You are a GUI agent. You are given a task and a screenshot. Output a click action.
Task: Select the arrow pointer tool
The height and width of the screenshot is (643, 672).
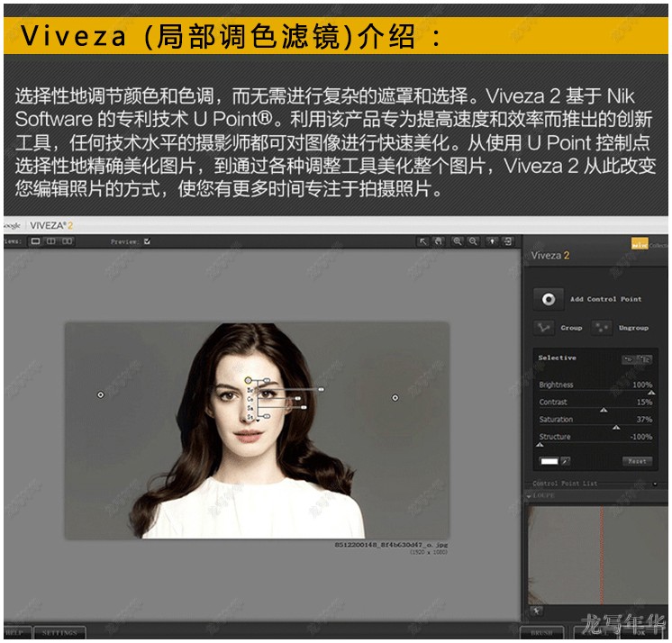[x=422, y=241]
